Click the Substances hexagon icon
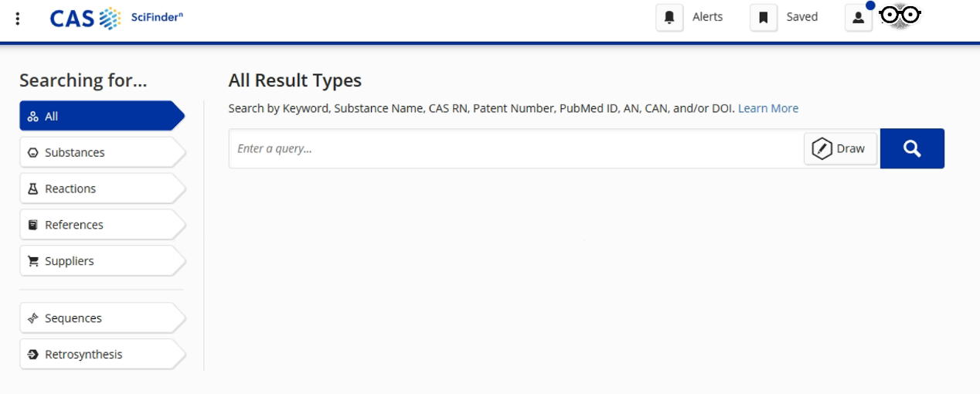 click(x=32, y=153)
